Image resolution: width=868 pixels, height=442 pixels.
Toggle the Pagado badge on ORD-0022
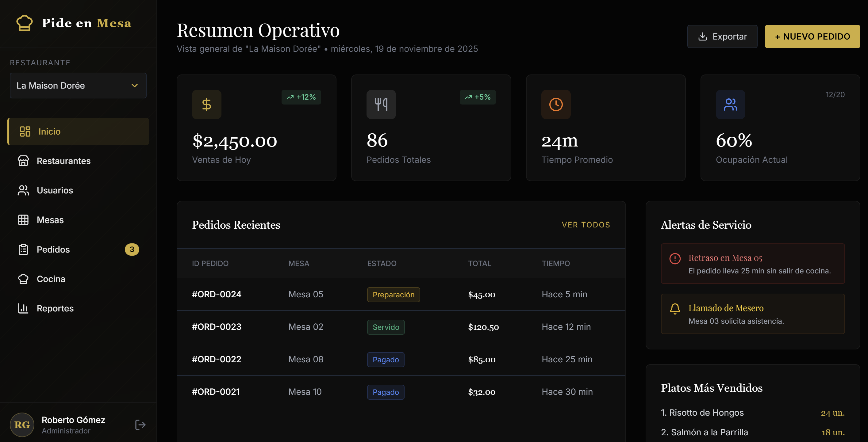[x=386, y=359]
